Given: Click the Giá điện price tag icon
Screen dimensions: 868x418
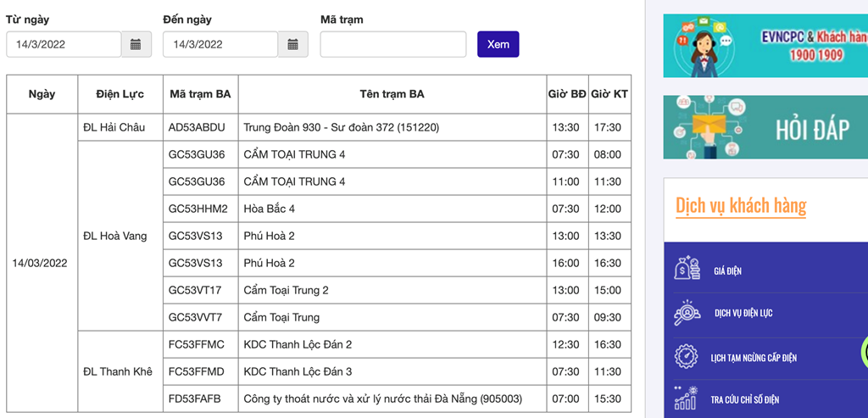Looking at the screenshot, I should pyautogui.click(x=687, y=270).
